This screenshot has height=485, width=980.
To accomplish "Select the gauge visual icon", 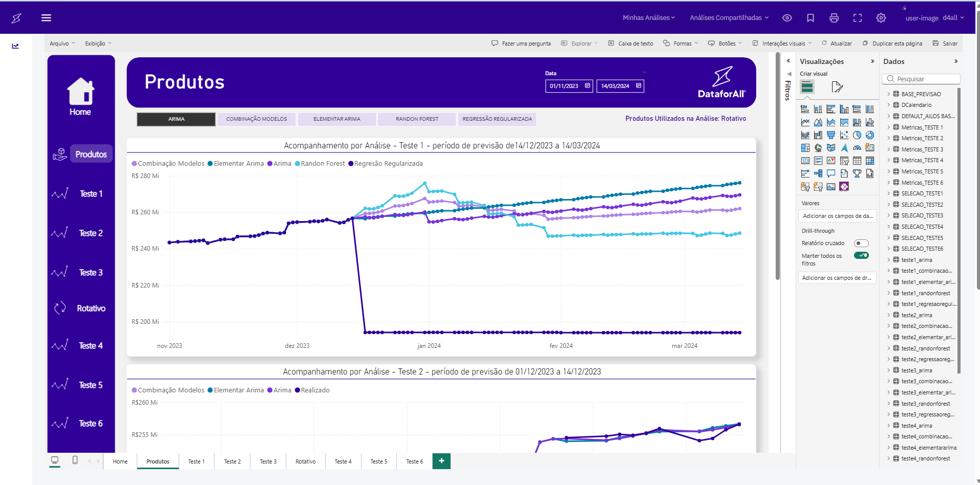I will tap(857, 148).
